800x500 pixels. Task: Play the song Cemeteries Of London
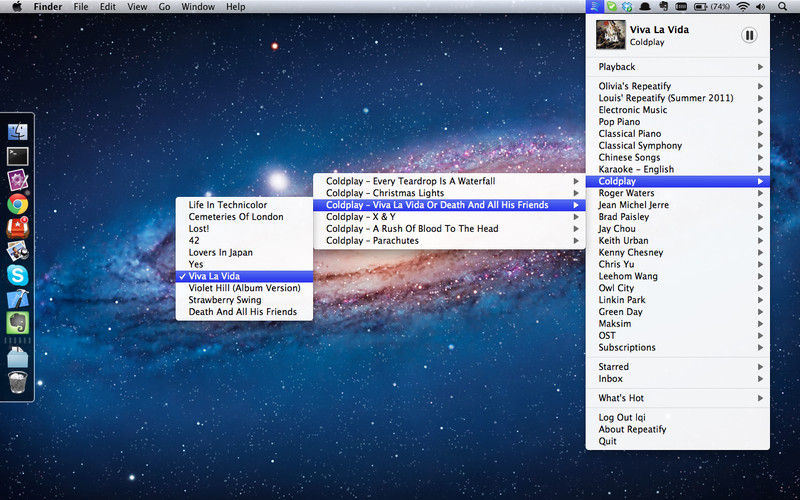[x=244, y=217]
